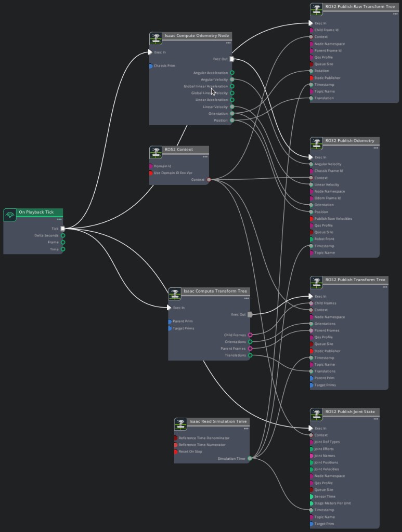
Task: Open options dots on ROS2 Publish Raw Transform Tree
Action: (395, 14)
